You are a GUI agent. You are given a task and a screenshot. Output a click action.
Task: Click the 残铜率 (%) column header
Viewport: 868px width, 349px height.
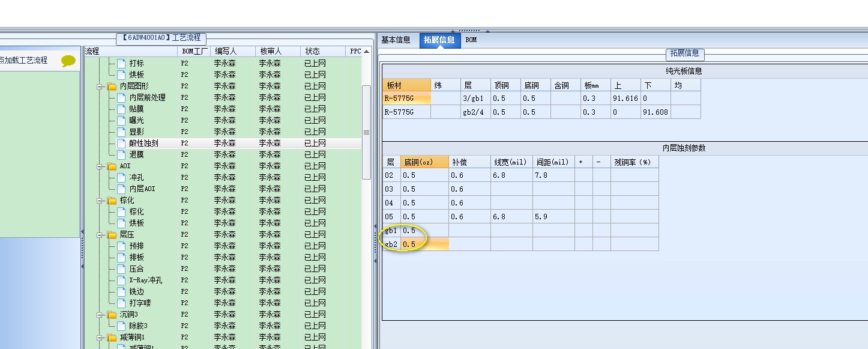tap(634, 162)
